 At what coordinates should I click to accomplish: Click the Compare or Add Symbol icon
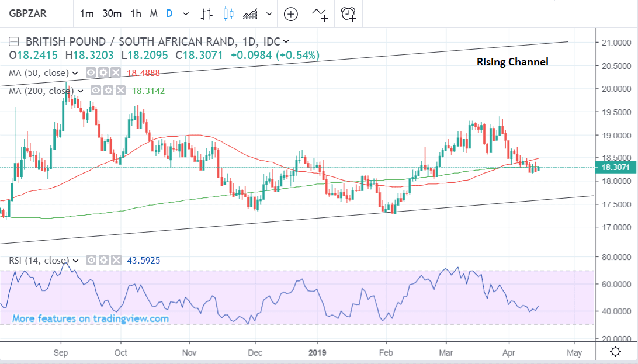click(290, 13)
